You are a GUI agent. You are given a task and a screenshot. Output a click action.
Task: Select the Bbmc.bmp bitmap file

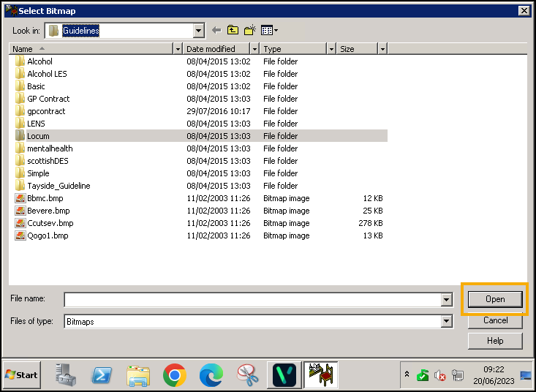coord(45,198)
